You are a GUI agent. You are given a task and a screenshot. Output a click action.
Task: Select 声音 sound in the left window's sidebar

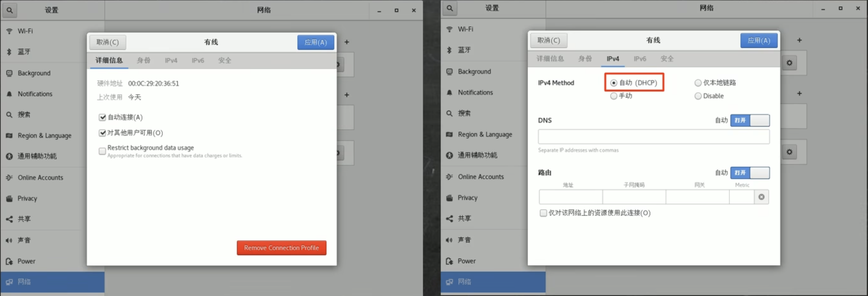point(24,240)
